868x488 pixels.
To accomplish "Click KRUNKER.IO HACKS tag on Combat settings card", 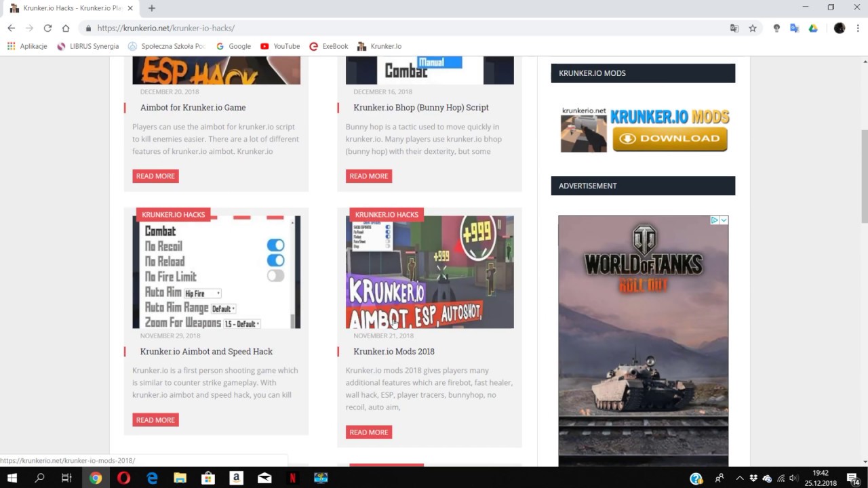I will pos(174,215).
